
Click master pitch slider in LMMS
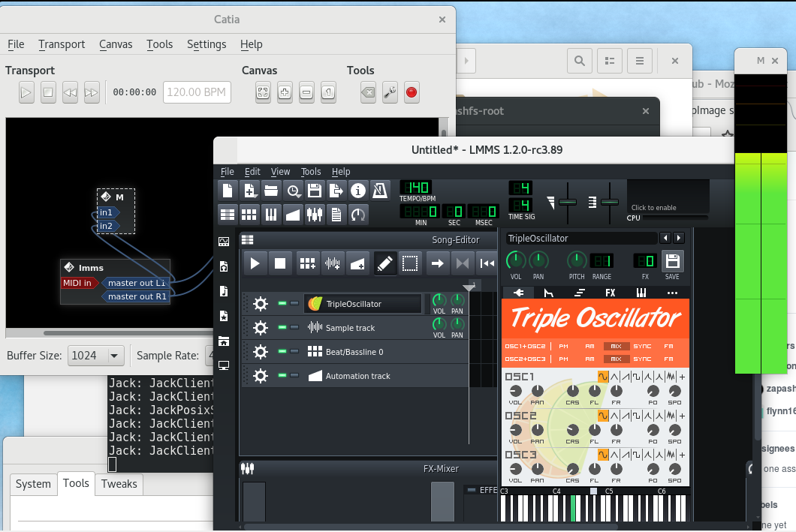coord(610,203)
